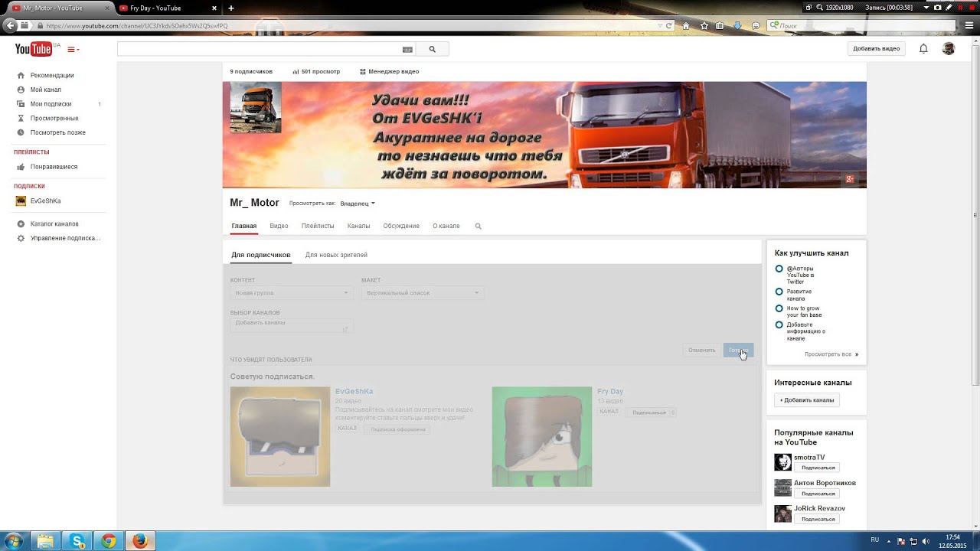
Task: Open the 'Вертикальный список' layout dropdown
Action: point(423,293)
